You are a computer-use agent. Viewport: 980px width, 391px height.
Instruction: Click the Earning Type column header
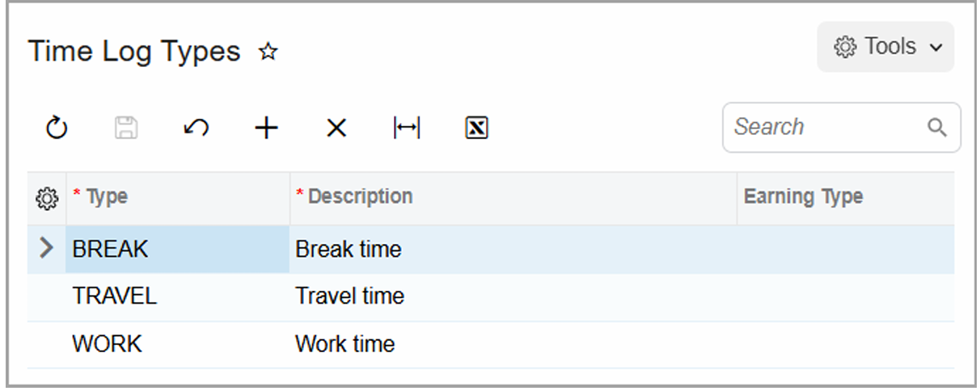[803, 197]
